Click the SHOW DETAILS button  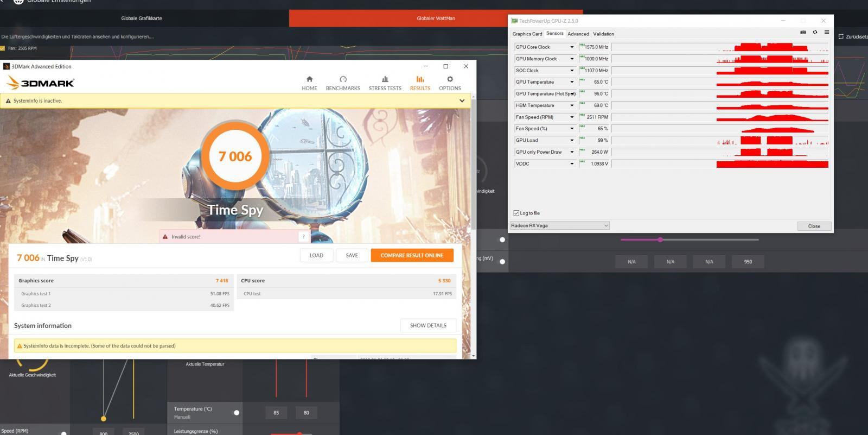tap(428, 325)
